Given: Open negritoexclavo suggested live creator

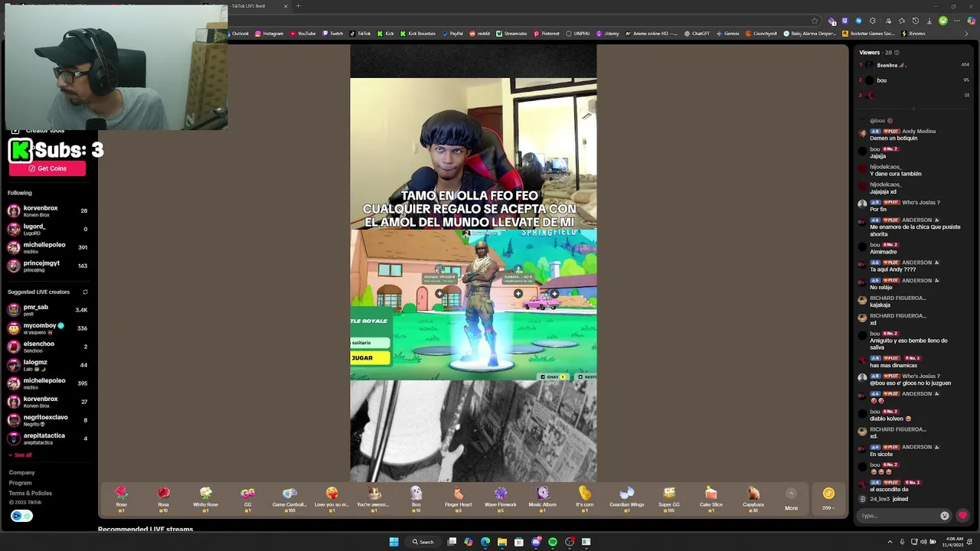Looking at the screenshot, I should (x=47, y=420).
